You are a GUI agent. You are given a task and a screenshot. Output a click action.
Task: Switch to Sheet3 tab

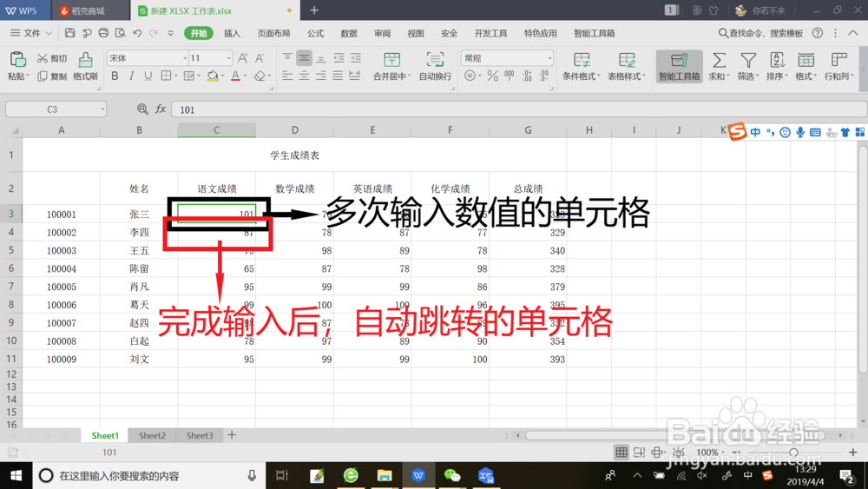click(200, 435)
